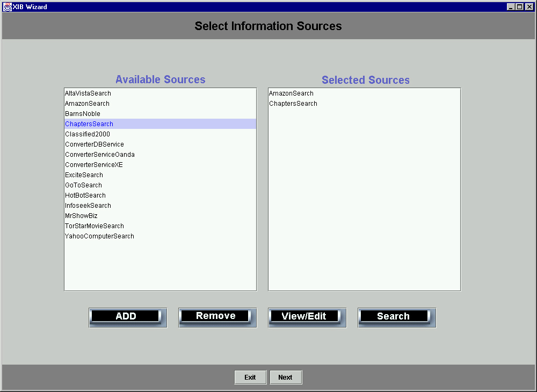Maximize the XIB Wizard window
537x392 pixels.
coord(519,7)
